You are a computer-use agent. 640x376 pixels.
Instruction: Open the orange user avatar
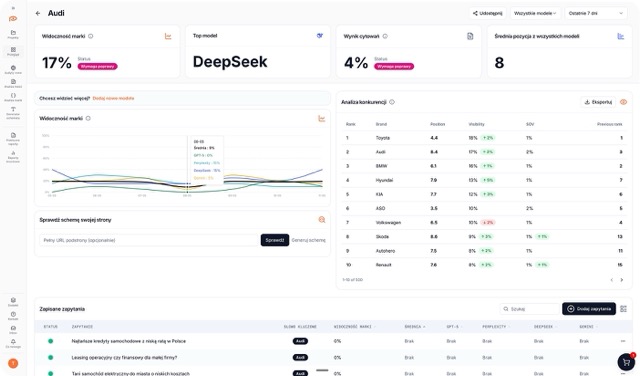[13, 363]
